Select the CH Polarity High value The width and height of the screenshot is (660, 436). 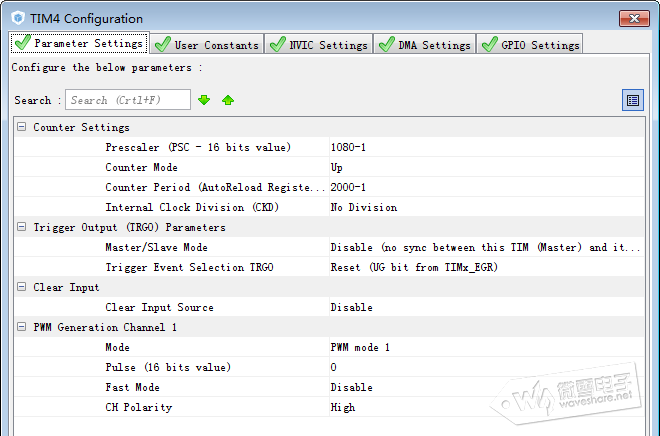(x=485, y=408)
